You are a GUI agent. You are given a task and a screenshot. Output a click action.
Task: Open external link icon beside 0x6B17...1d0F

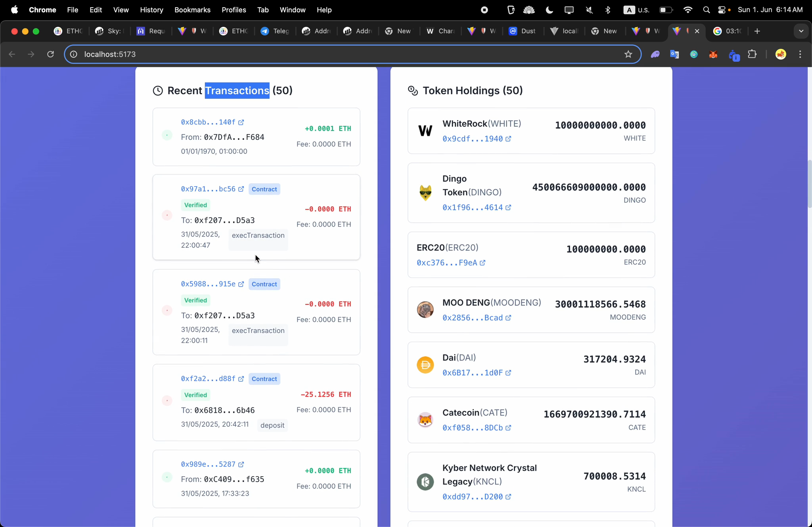coord(508,373)
